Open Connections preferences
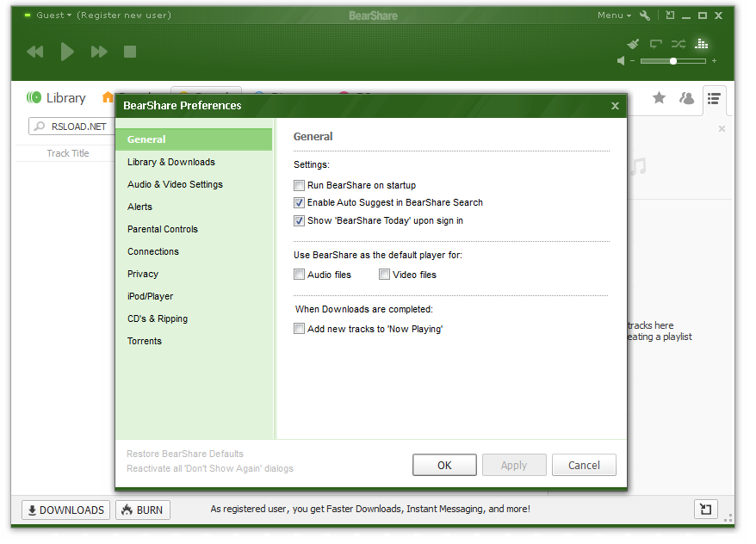This screenshot has height=544, width=756. pos(153,251)
